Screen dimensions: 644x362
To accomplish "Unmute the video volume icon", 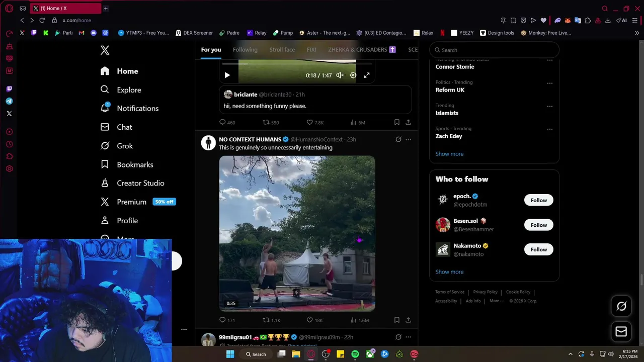I will tap(340, 75).
